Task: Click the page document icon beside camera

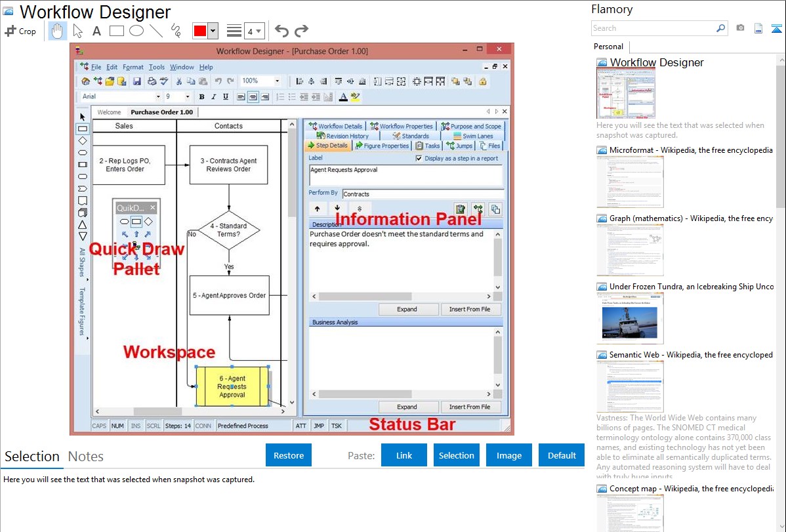Action: tap(758, 28)
